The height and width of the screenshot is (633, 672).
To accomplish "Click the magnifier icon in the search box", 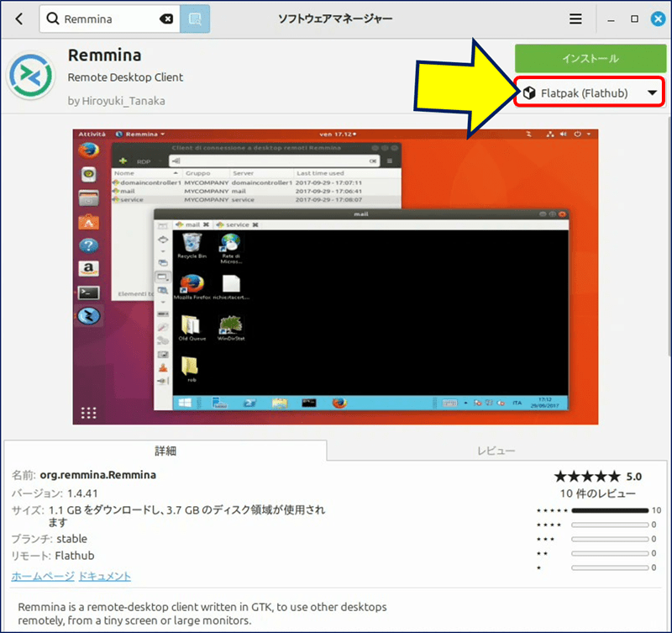I will pyautogui.click(x=53, y=18).
